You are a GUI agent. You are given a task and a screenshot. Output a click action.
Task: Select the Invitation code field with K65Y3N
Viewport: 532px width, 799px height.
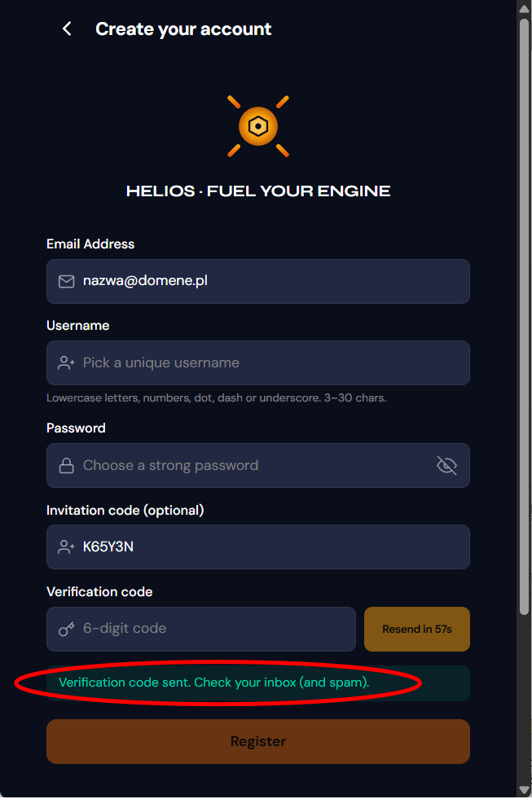coord(257,547)
